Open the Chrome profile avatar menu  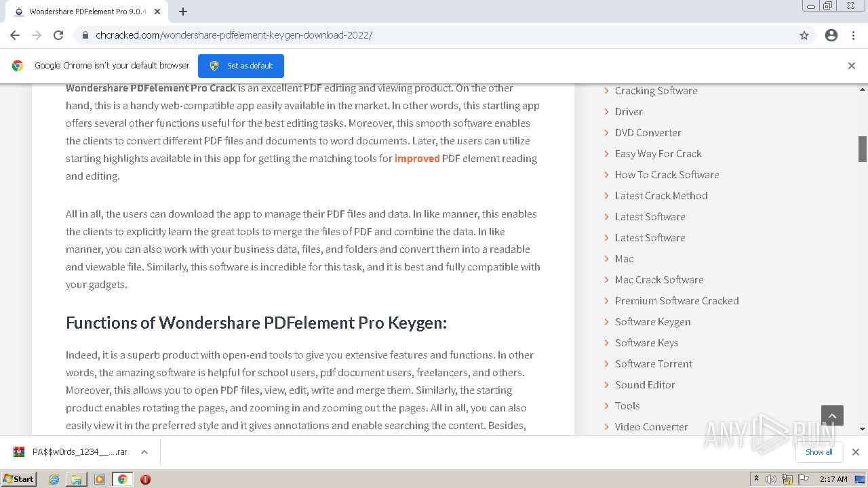pyautogui.click(x=831, y=35)
